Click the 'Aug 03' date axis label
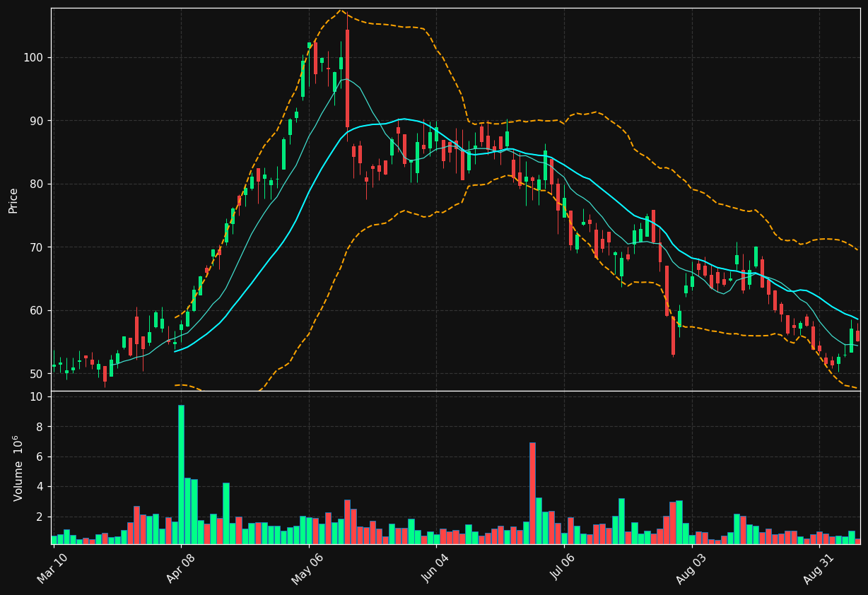868x595 pixels. click(x=691, y=569)
